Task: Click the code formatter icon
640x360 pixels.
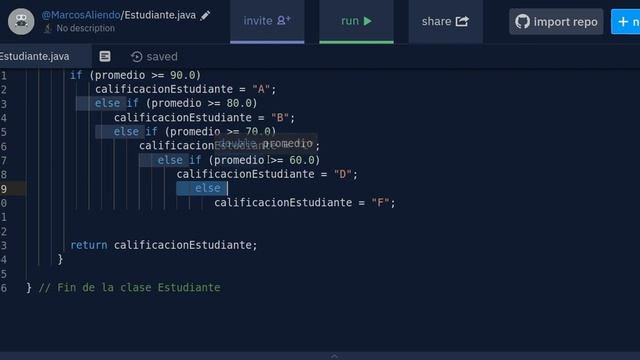Action: [x=105, y=56]
